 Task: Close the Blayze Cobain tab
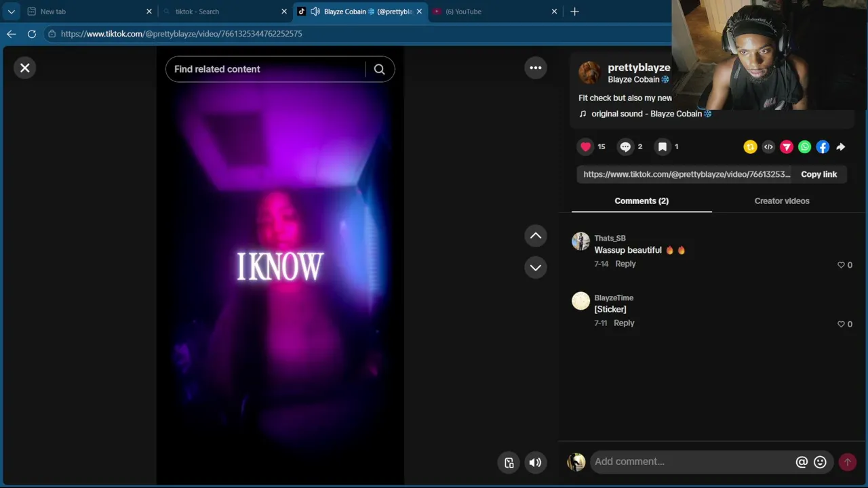(420, 12)
